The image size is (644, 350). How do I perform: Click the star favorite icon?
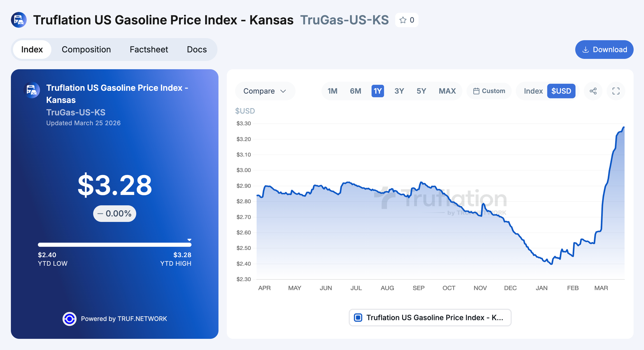pyautogui.click(x=403, y=20)
